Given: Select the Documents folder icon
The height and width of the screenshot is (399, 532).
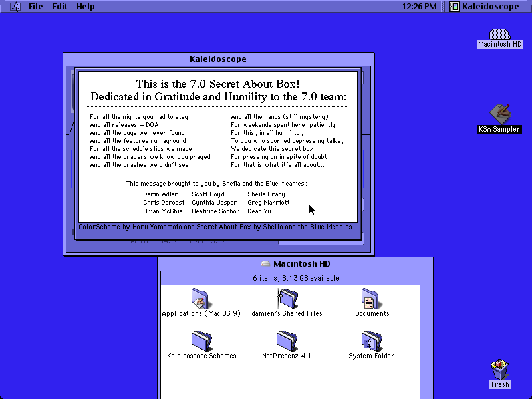Looking at the screenshot, I should point(372,303).
